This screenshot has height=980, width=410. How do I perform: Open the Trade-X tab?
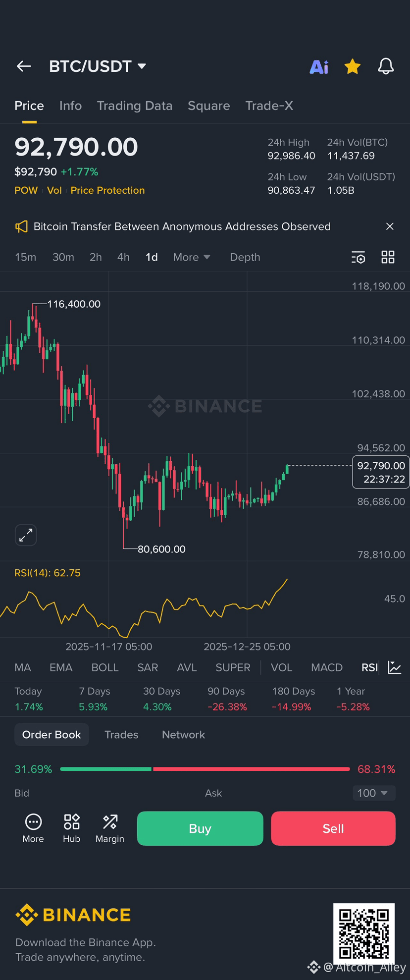(x=269, y=106)
